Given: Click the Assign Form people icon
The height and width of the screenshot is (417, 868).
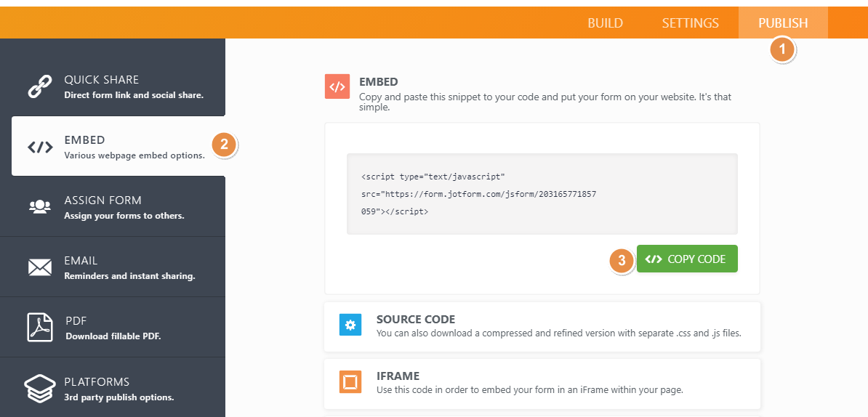Looking at the screenshot, I should tap(39, 207).
